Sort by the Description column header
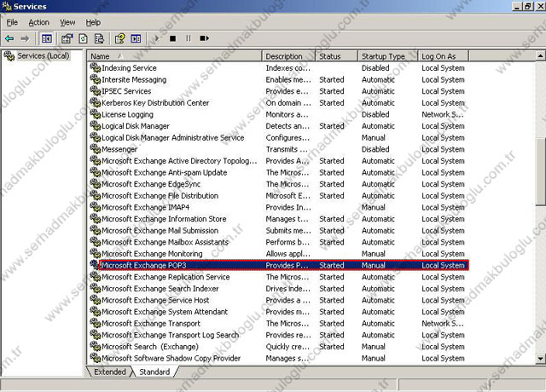The height and width of the screenshot is (392, 546). [288, 56]
